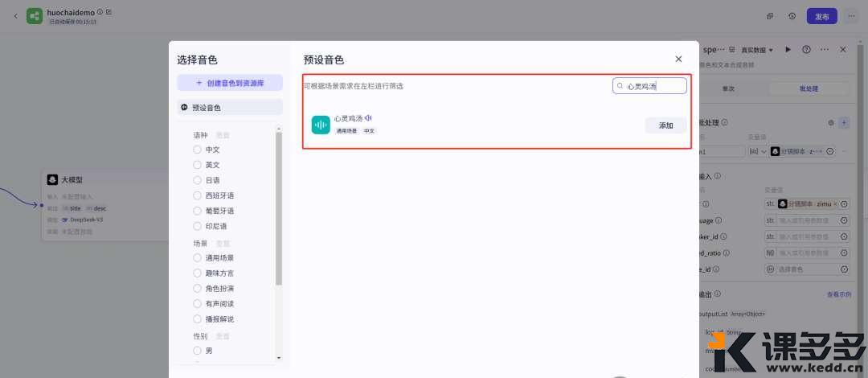The height and width of the screenshot is (378, 868).
Task: Select the 预设音色 sidebar entry
Action: (x=230, y=108)
